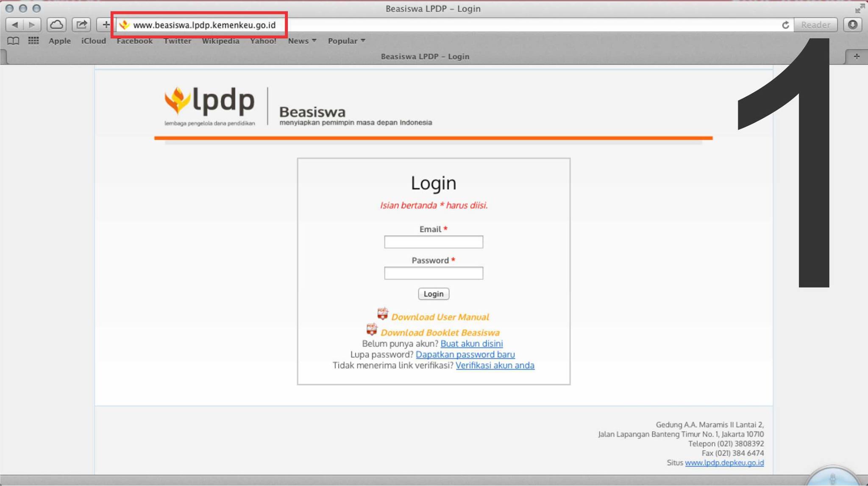Focus the Email input field

click(433, 242)
